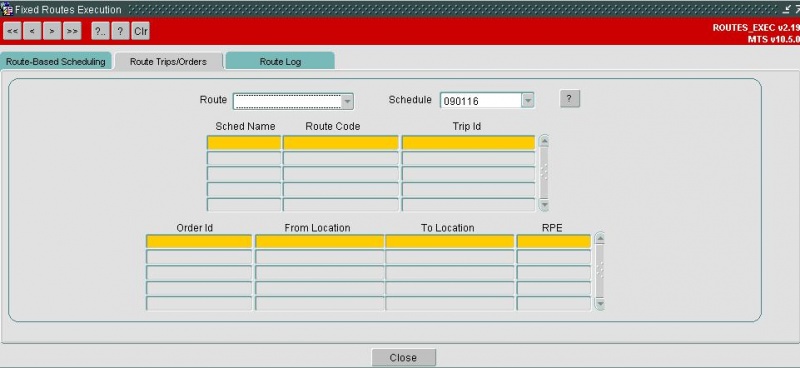Go to previous record with < button
Screen dimensions: 800x368
point(32,31)
